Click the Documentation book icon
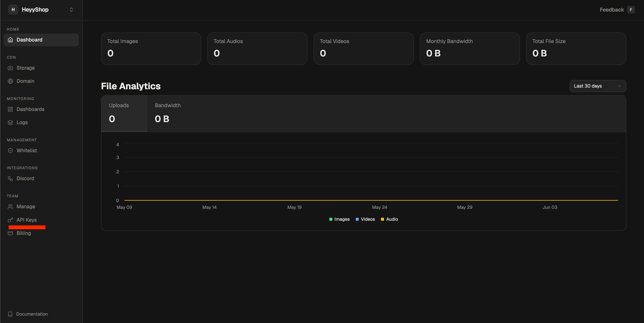The width and height of the screenshot is (644, 323). [10, 314]
